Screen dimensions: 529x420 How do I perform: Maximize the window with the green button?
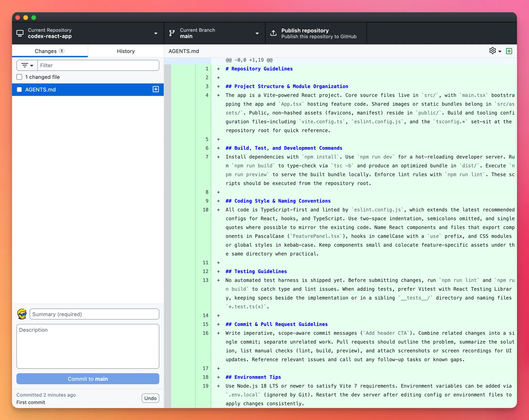(34, 18)
